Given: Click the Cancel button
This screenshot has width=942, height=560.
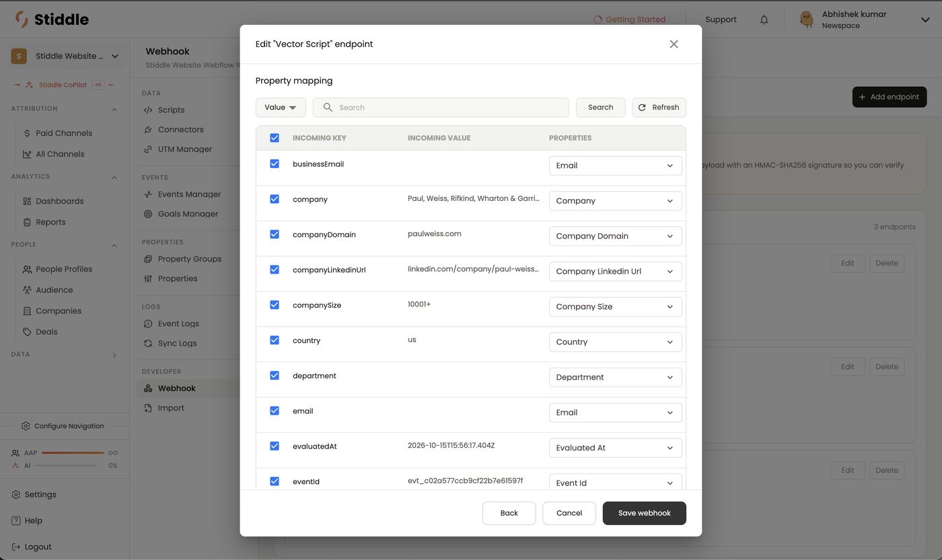Looking at the screenshot, I should [x=569, y=513].
